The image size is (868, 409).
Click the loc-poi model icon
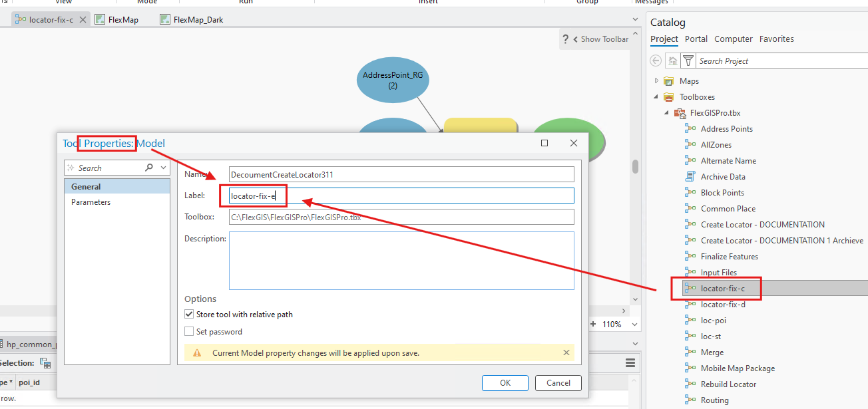(x=690, y=320)
